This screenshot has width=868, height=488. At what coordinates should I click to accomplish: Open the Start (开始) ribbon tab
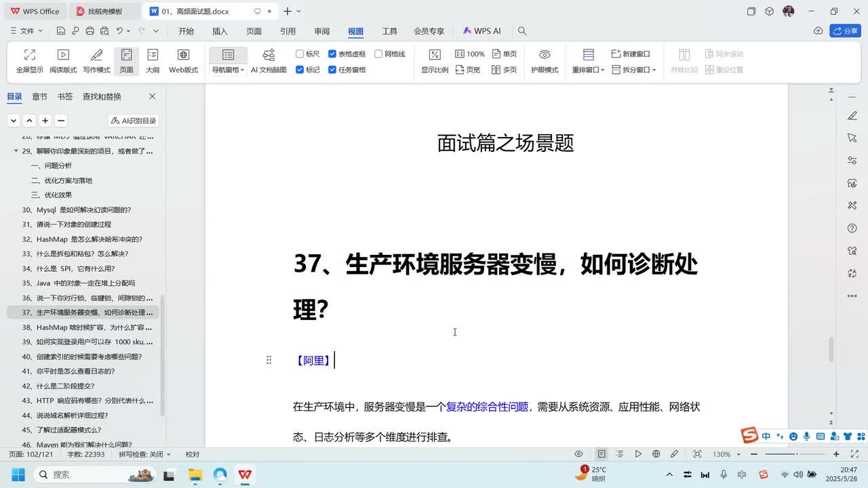[x=186, y=31]
